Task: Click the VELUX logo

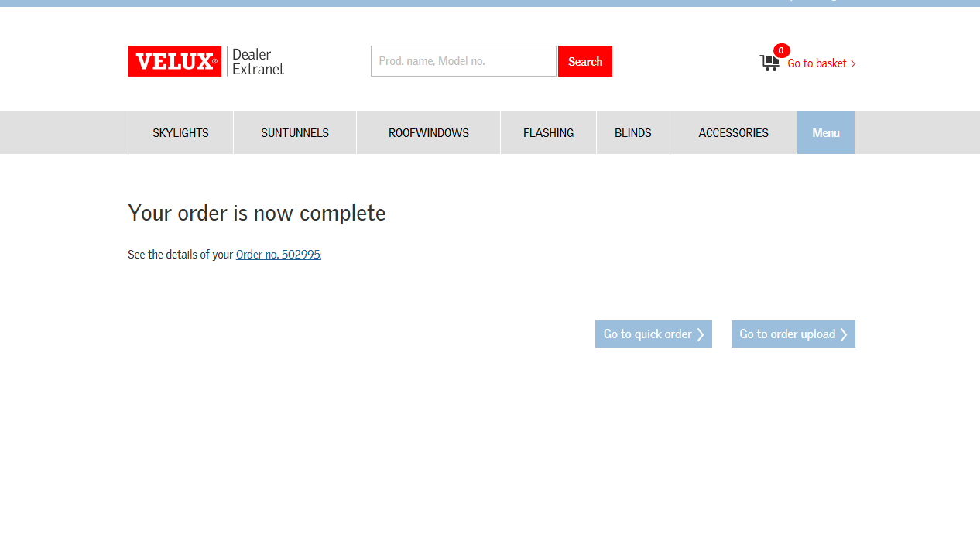Action: (x=174, y=61)
